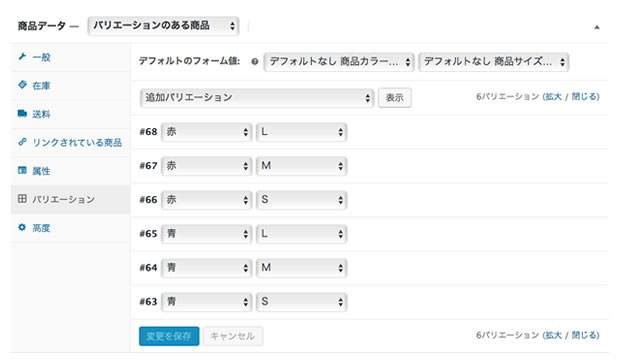The image size is (620, 363).
Task: Click the gear icon beside 高度
Action: (22, 227)
